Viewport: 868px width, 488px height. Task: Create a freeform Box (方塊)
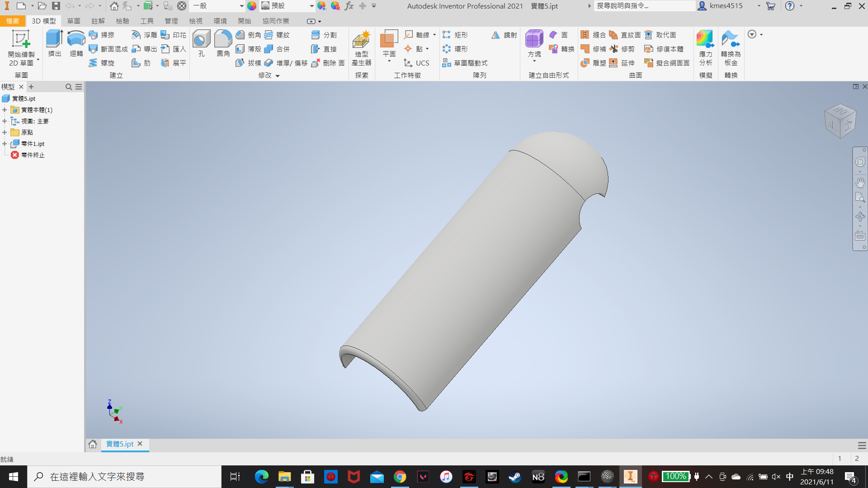point(534,43)
